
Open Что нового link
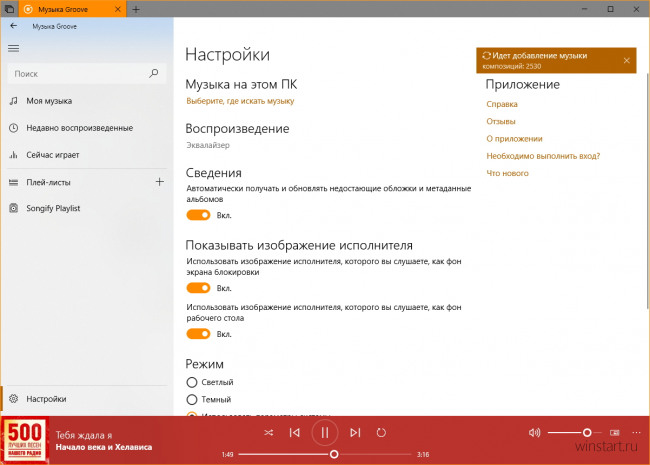[507, 174]
